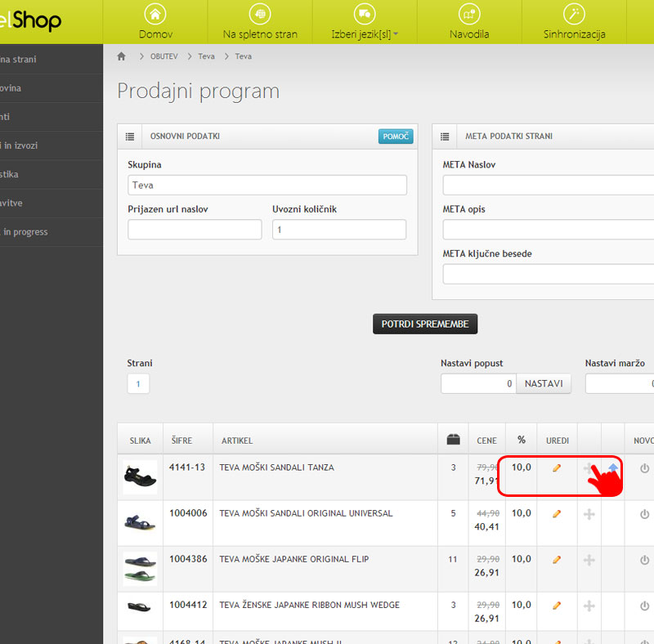Focus the Nastavi popust value field
This screenshot has height=644, width=654.
(479, 384)
